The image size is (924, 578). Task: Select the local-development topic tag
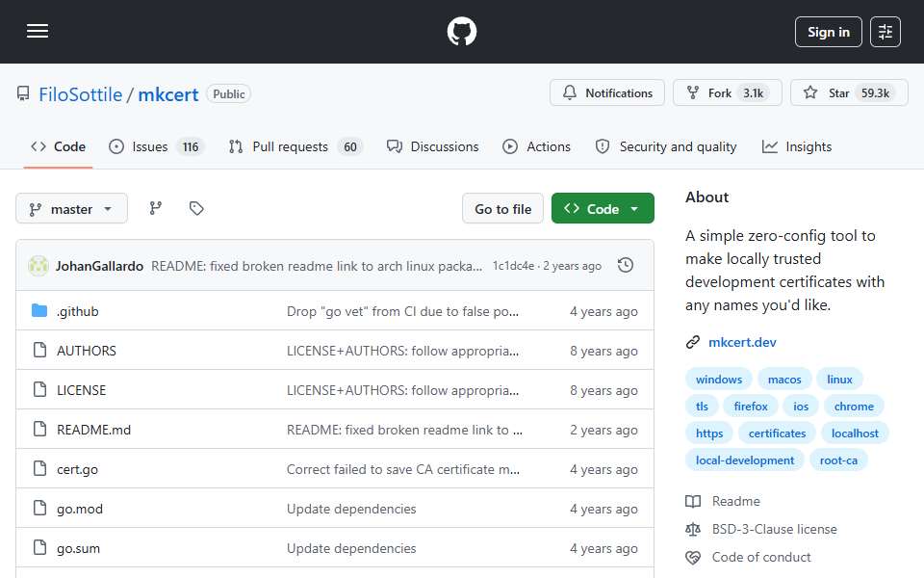click(x=745, y=460)
